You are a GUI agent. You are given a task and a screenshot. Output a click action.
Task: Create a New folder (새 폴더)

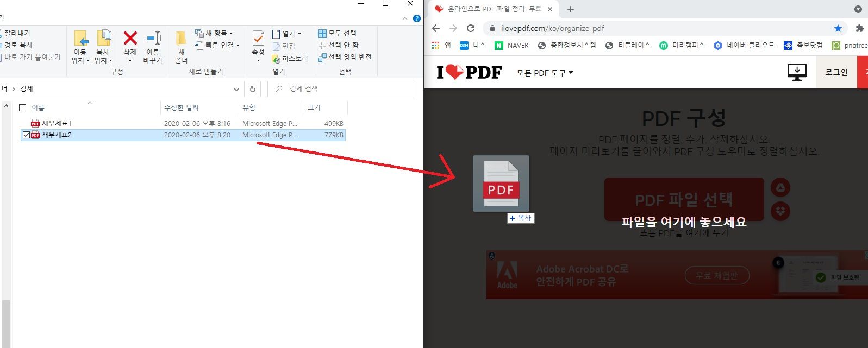point(182,47)
